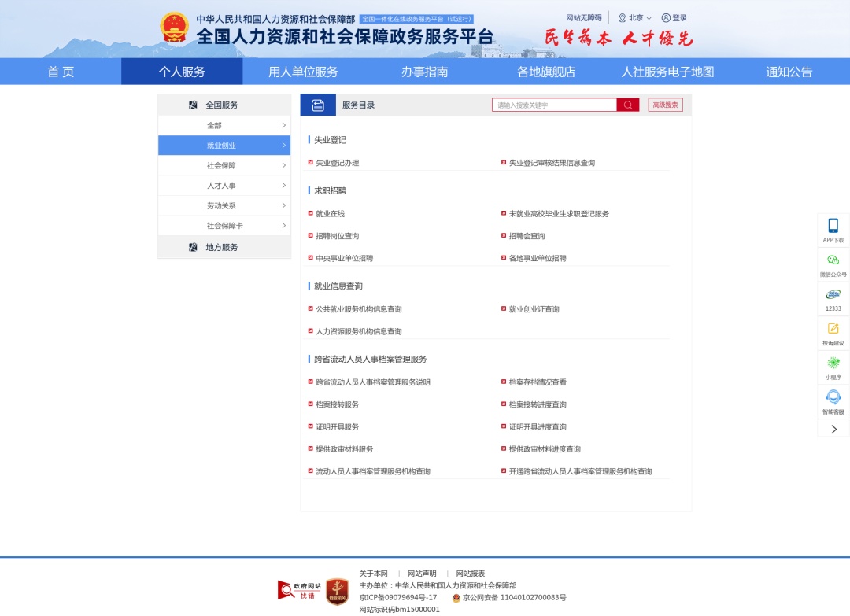
Task: Click the 高级搜索 advanced search button
Action: pyautogui.click(x=665, y=104)
